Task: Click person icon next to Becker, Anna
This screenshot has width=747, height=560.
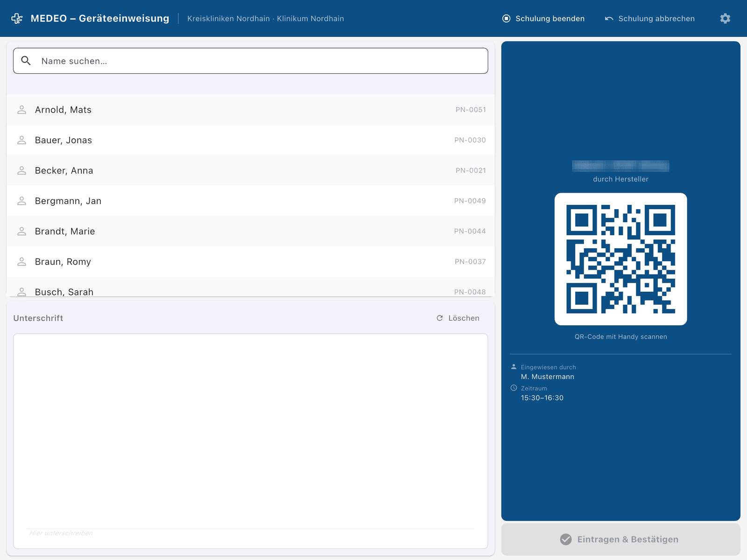Action: click(x=21, y=170)
